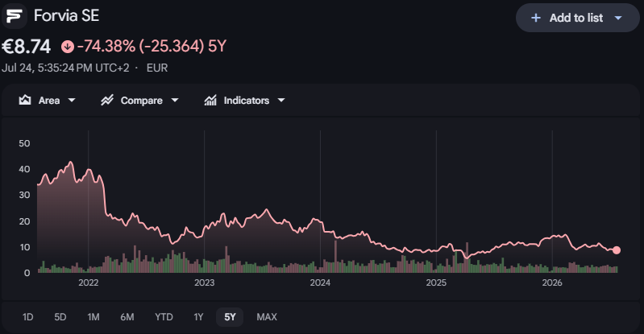644x334 pixels.
Task: Select the 6M time range
Action: [x=127, y=317]
